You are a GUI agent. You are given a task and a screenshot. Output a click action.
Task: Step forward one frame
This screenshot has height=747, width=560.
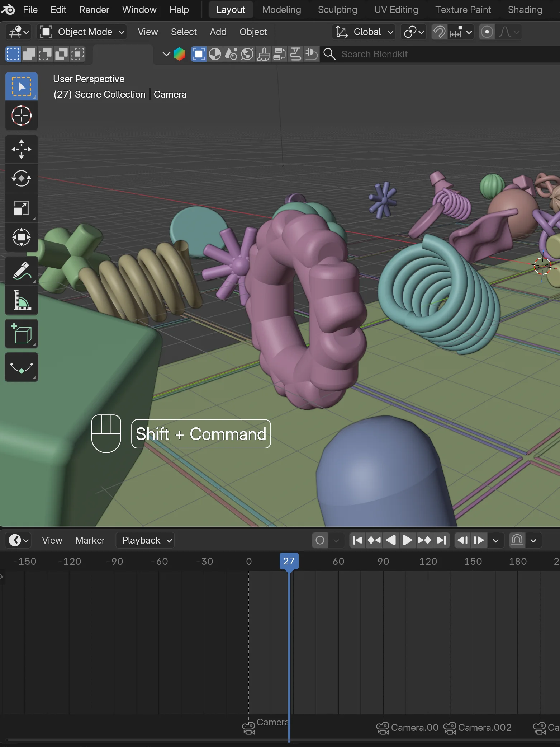(479, 540)
